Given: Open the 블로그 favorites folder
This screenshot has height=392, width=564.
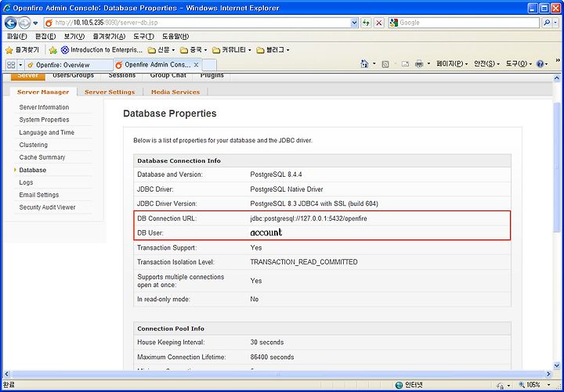Looking at the screenshot, I should [x=273, y=50].
